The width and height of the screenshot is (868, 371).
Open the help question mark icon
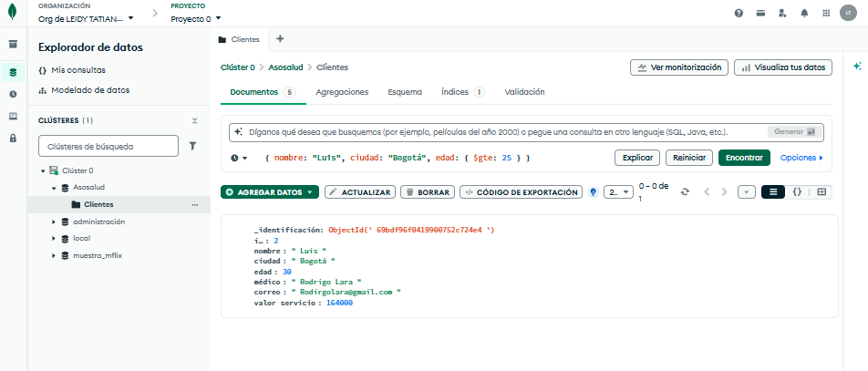739,14
